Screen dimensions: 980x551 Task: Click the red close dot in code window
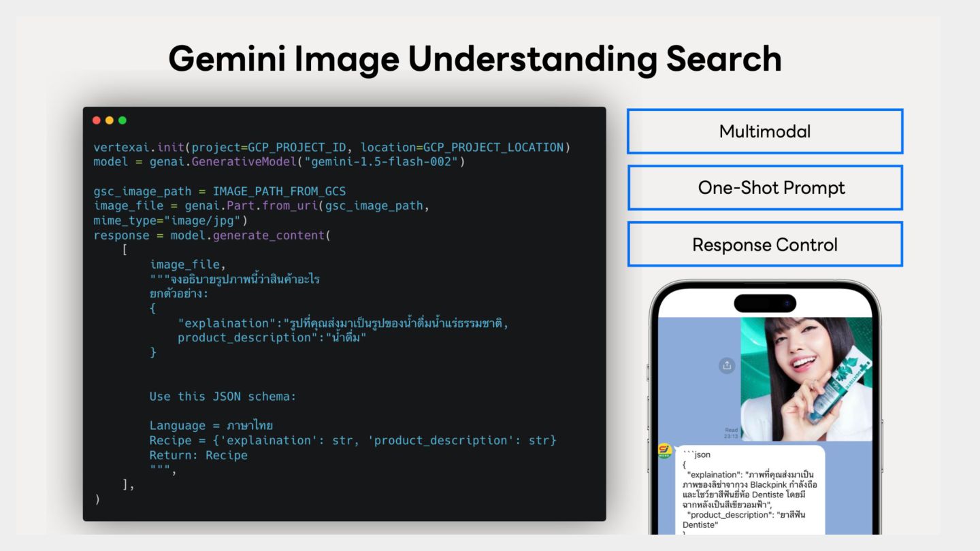pos(97,120)
